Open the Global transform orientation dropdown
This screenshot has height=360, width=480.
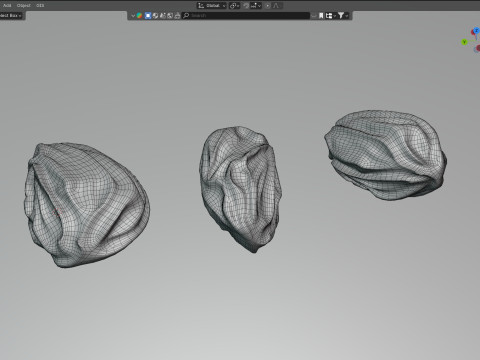coord(212,5)
